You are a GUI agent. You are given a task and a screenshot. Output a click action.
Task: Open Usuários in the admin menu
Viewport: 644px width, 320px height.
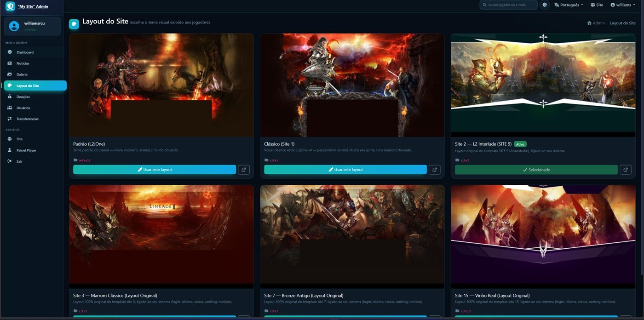pyautogui.click(x=35, y=108)
